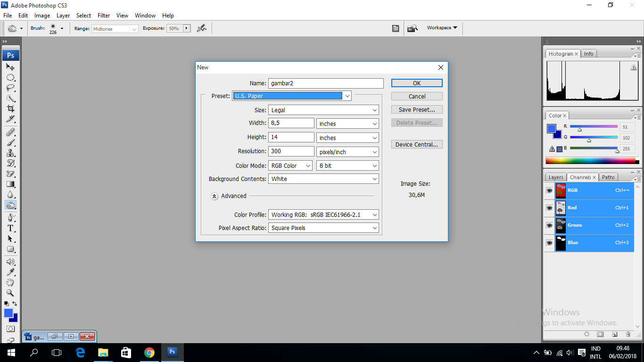Open the Filter menu
644x362 pixels.
click(x=103, y=15)
